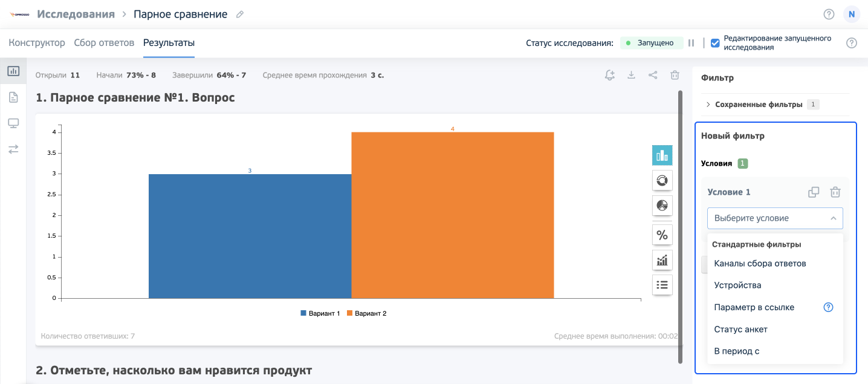The image size is (868, 384).
Task: Download the results via download icon
Action: click(631, 75)
